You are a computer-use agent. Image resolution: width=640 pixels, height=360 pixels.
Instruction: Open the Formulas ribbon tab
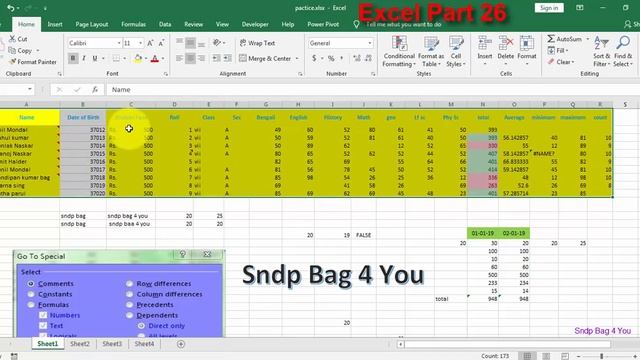click(133, 24)
